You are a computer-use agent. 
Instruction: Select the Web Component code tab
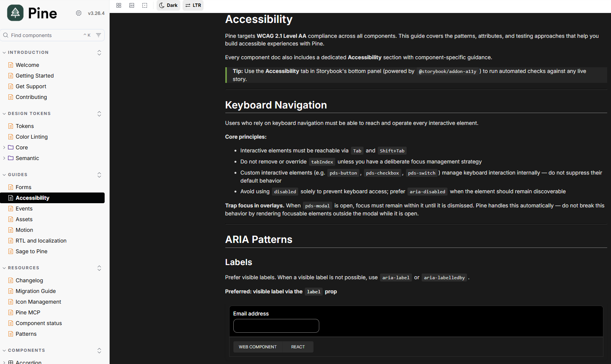(258, 347)
